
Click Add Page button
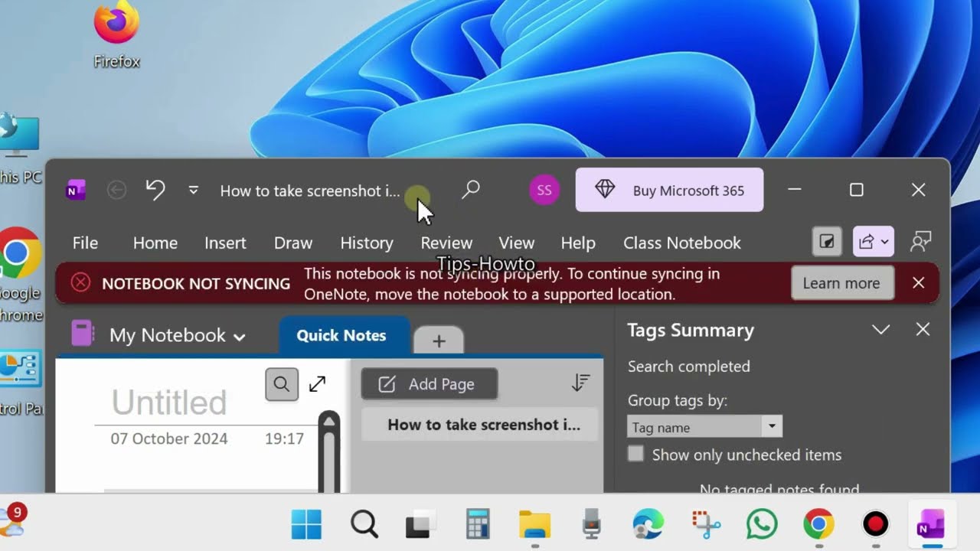(430, 384)
